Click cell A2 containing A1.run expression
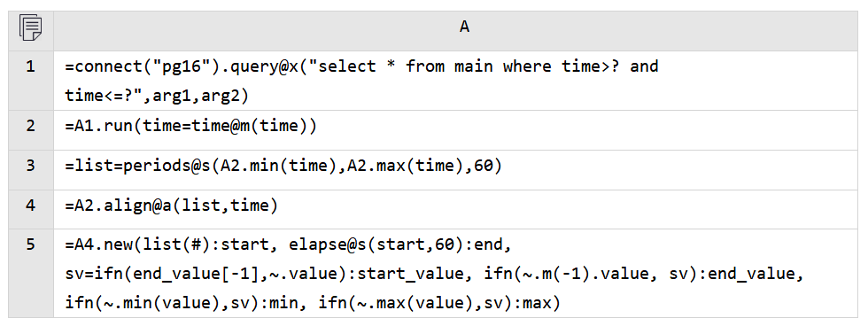 (455, 130)
